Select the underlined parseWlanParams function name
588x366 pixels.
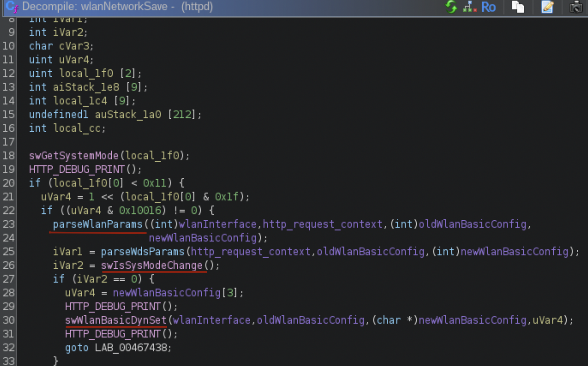point(97,224)
